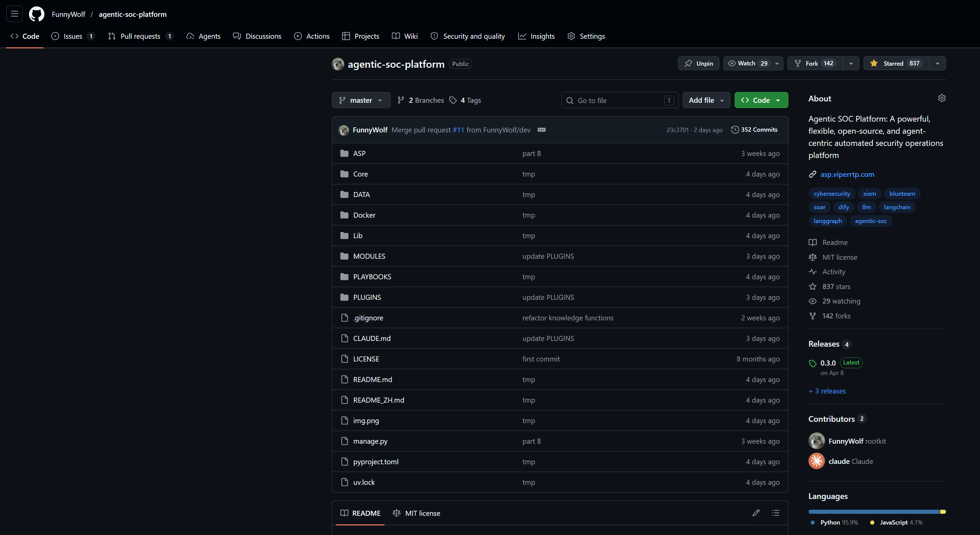The height and width of the screenshot is (535, 980).
Task: Open About settings gear icon
Action: pyautogui.click(x=942, y=98)
